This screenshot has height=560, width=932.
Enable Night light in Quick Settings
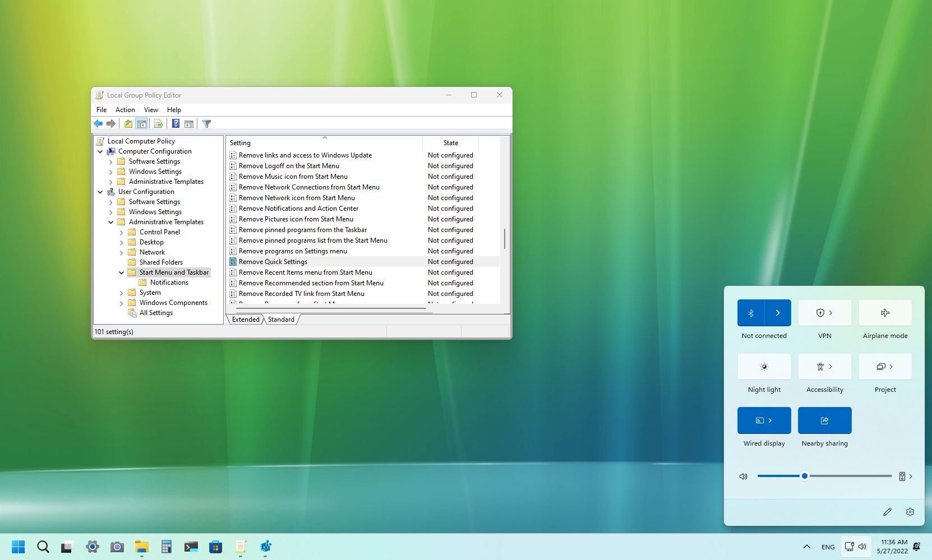tap(764, 367)
